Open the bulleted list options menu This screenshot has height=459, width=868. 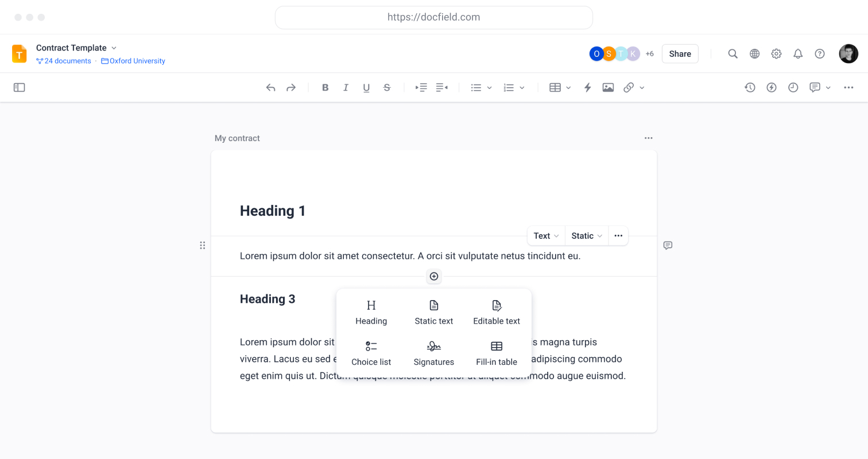point(490,87)
